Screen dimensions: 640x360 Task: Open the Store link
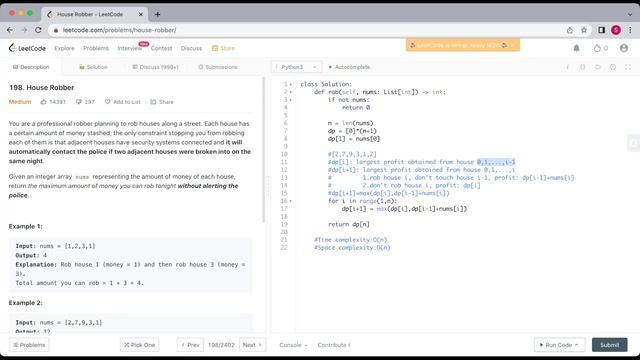tap(223, 48)
